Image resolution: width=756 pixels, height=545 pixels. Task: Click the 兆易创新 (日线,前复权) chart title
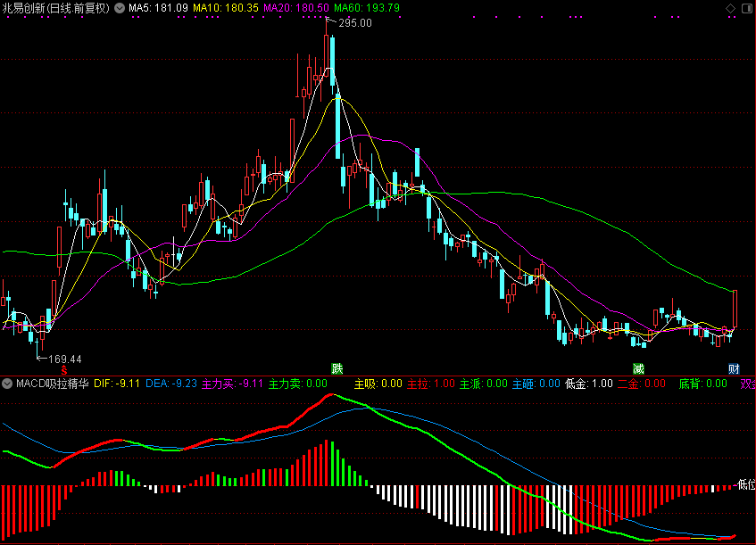pyautogui.click(x=56, y=8)
